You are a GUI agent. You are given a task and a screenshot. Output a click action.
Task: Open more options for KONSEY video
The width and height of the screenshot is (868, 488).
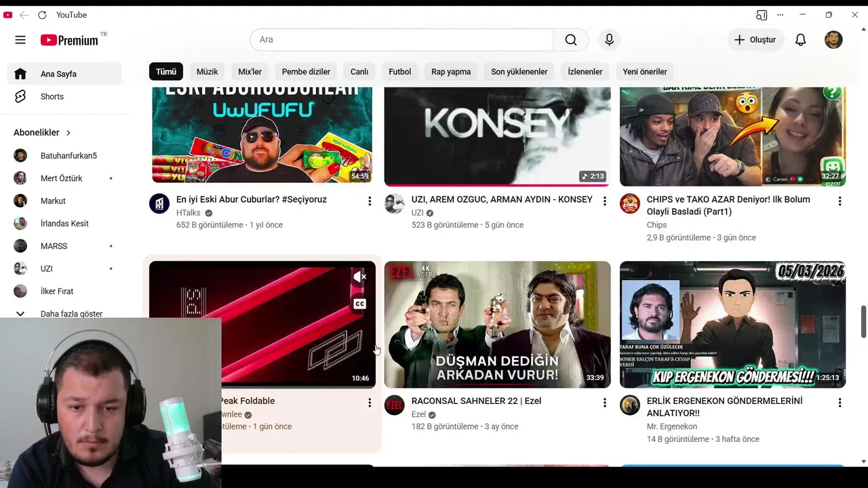[x=605, y=201]
